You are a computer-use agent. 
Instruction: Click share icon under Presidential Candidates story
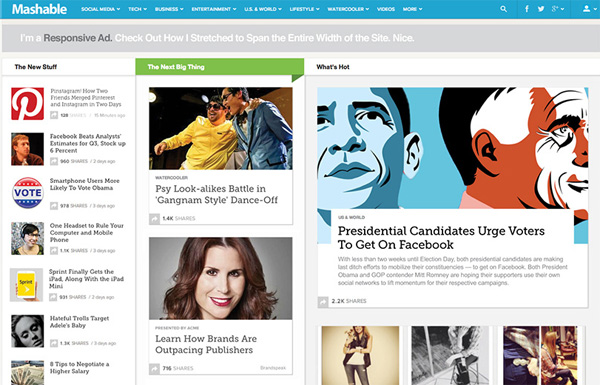323,302
